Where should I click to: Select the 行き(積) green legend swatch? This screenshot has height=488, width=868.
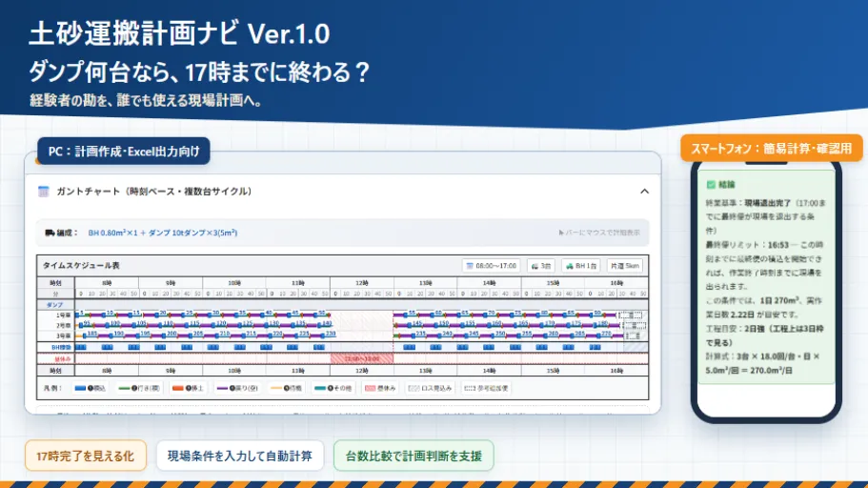coord(124,388)
